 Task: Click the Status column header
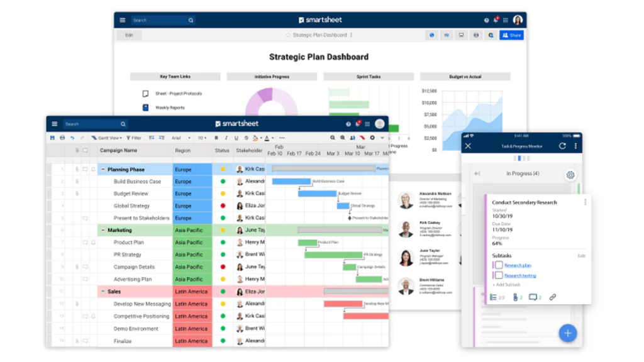point(222,151)
